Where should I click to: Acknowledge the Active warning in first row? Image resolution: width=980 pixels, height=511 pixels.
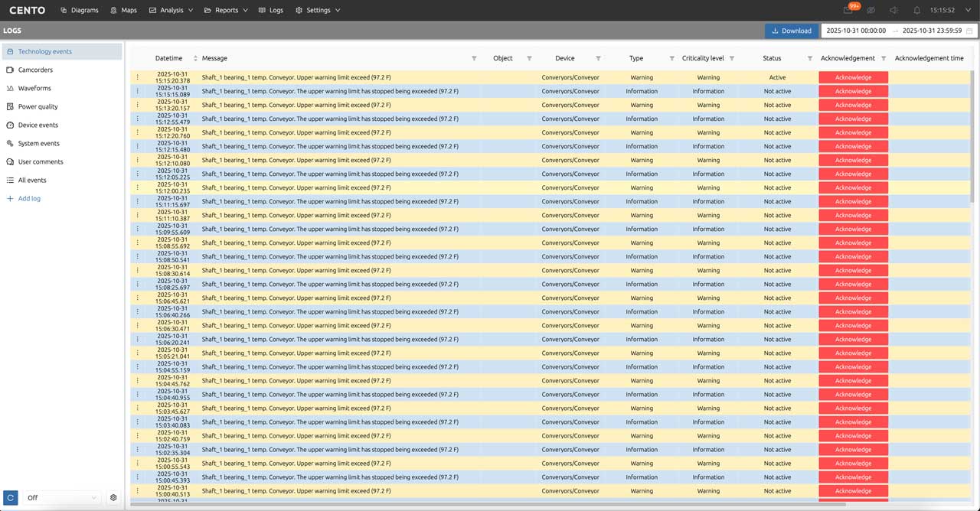[853, 77]
